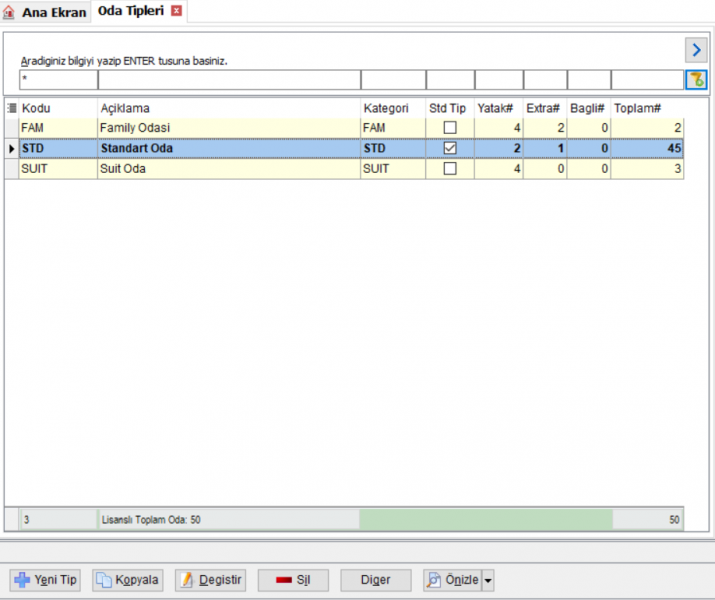This screenshot has height=600, width=715.
Task: Click Yatak# value 4 in SUIT row
Action: pyautogui.click(x=499, y=169)
